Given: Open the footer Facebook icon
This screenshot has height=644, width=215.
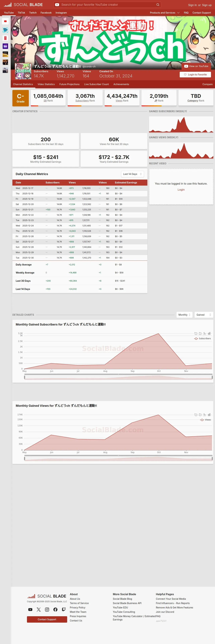Looking at the screenshot, I should pyautogui.click(x=55, y=610).
